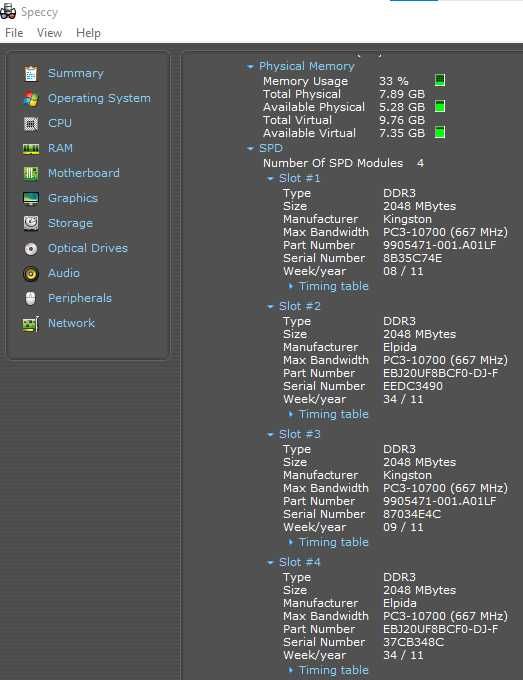
Task: Collapse the Slot #2 node
Action: [x=270, y=307]
